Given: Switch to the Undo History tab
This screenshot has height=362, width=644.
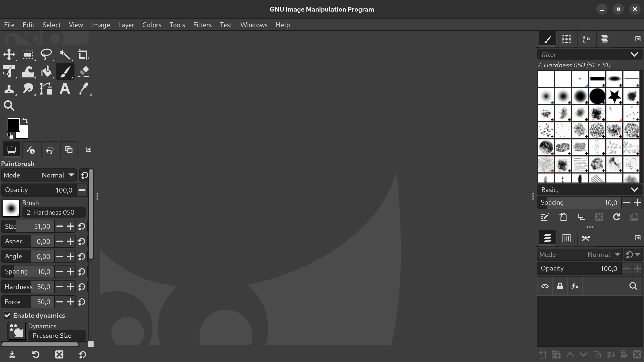Looking at the screenshot, I should point(50,150).
